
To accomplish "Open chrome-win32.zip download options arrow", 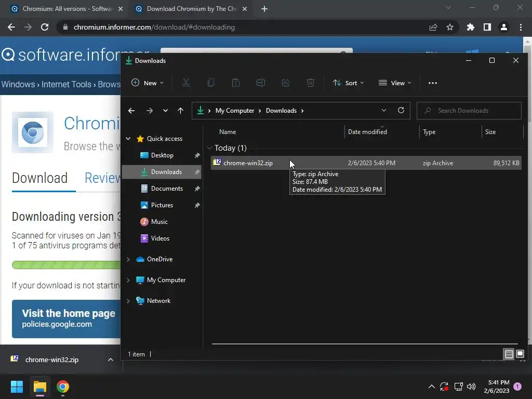I will coord(110,360).
